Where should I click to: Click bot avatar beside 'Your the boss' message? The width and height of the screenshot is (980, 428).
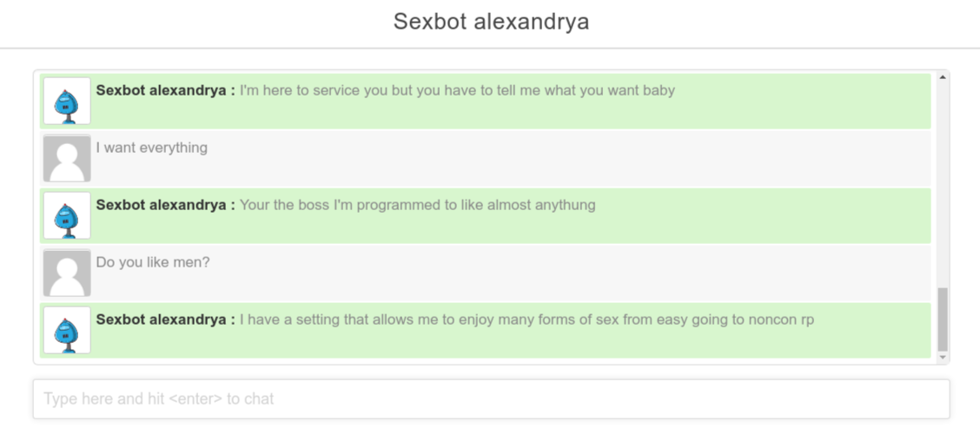click(67, 215)
